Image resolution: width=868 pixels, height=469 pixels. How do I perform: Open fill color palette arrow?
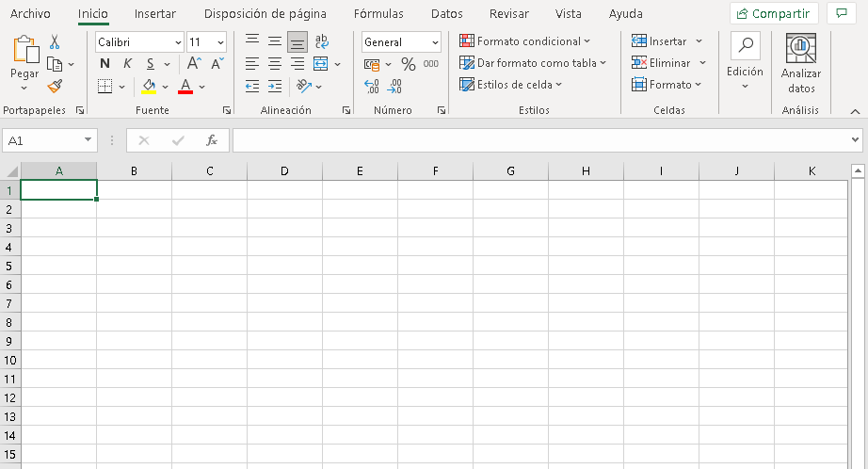(165, 87)
